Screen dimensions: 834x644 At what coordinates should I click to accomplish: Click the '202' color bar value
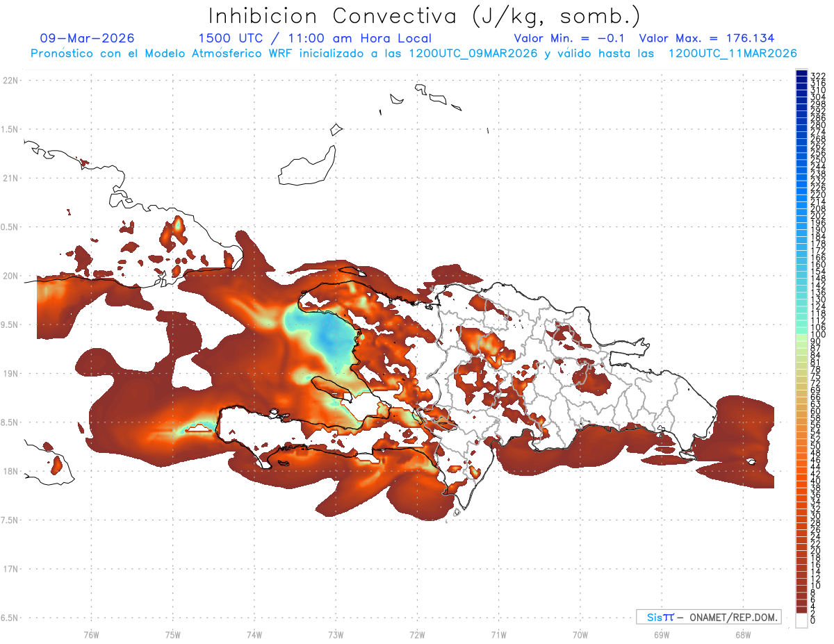(x=818, y=215)
